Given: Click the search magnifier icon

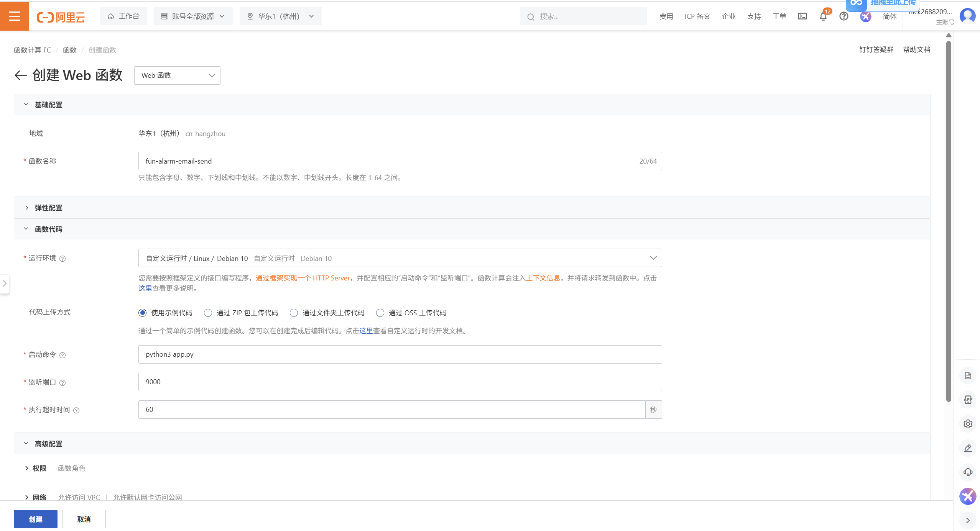Looking at the screenshot, I should tap(531, 17).
